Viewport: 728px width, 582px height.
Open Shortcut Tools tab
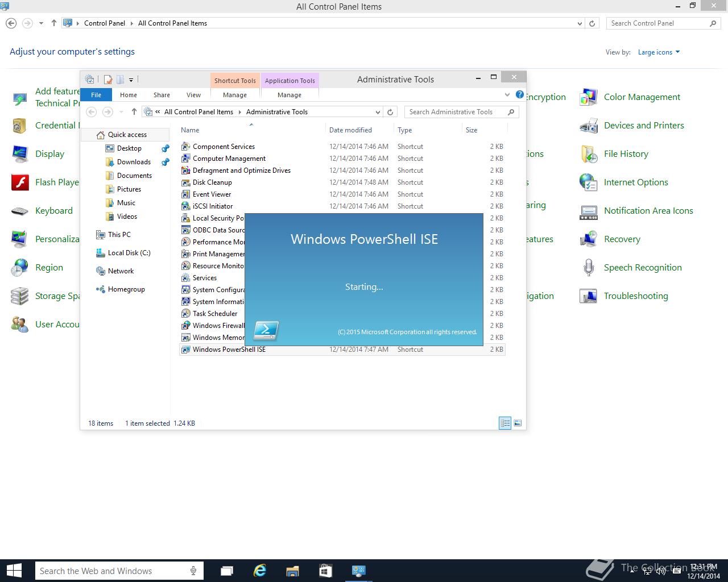[235, 81]
